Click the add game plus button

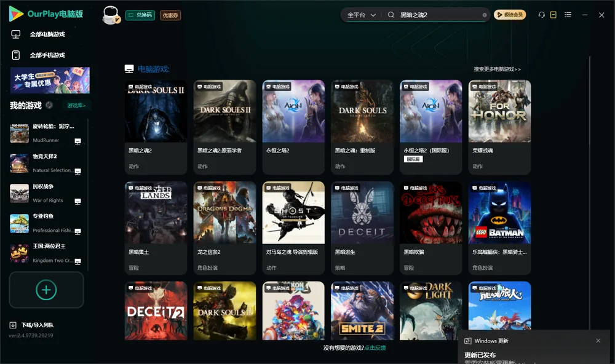[x=46, y=290]
